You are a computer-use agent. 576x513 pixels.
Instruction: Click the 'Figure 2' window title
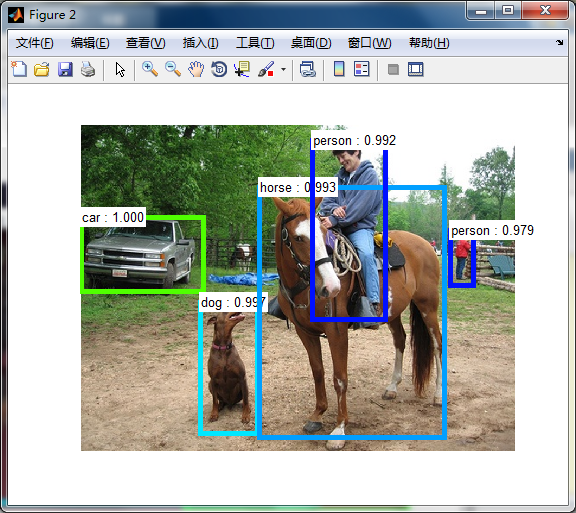click(x=52, y=15)
